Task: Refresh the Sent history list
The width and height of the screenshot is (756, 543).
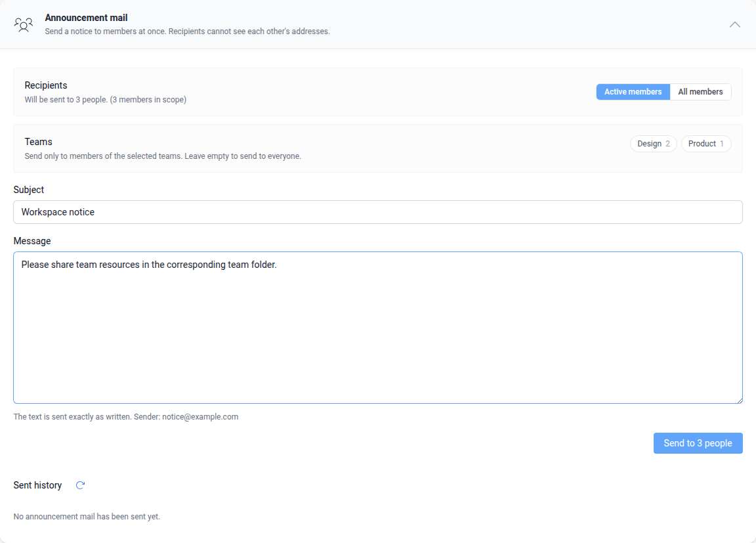Action: click(80, 485)
